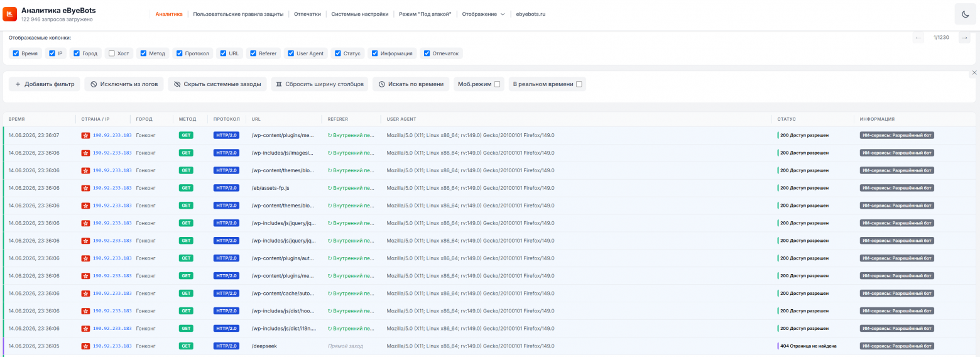The image size is (980, 357).
Task: Open the Аналитика tab
Action: click(x=169, y=14)
